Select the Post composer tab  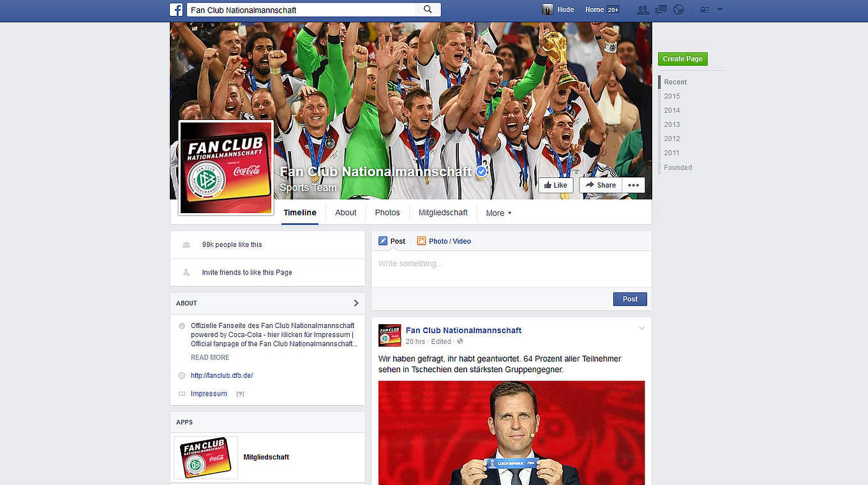pos(392,241)
